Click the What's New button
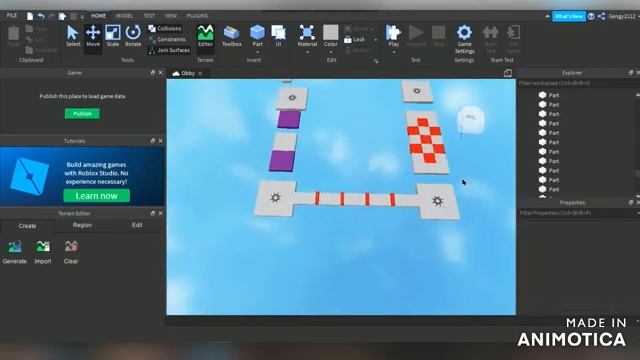Viewport: 640px width, 360px height. 569,16
